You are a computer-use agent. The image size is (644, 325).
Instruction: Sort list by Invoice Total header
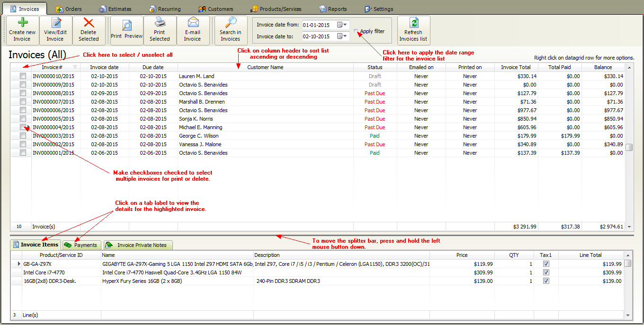click(516, 67)
